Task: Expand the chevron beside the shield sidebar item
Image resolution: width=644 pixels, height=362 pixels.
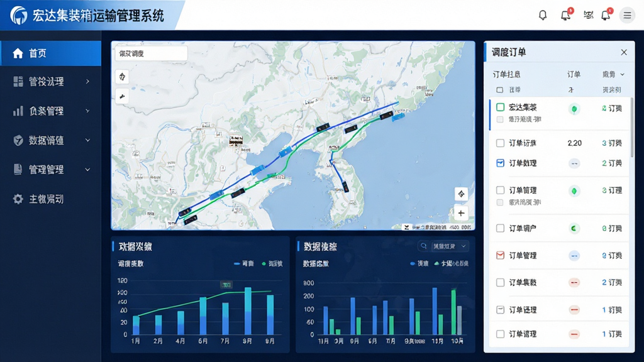Action: (87, 140)
